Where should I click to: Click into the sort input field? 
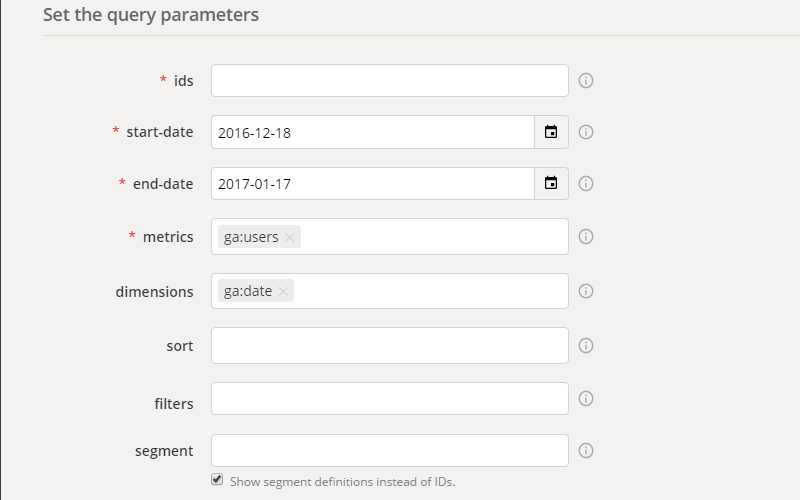pos(389,345)
